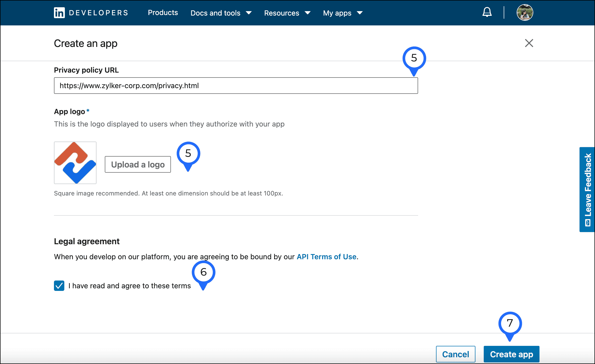595x364 pixels.
Task: Click the uploaded app logo thumbnail
Action: click(75, 163)
